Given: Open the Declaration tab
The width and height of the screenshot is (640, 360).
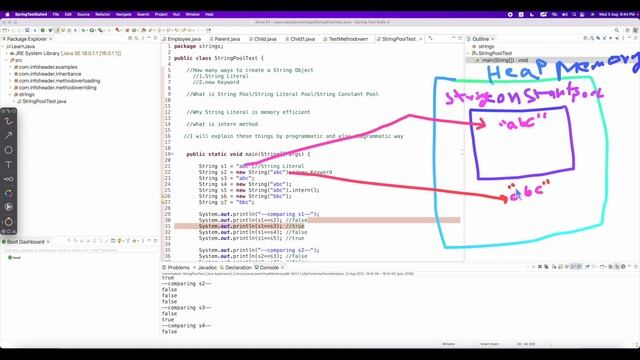Looking at the screenshot, I should point(236,268).
